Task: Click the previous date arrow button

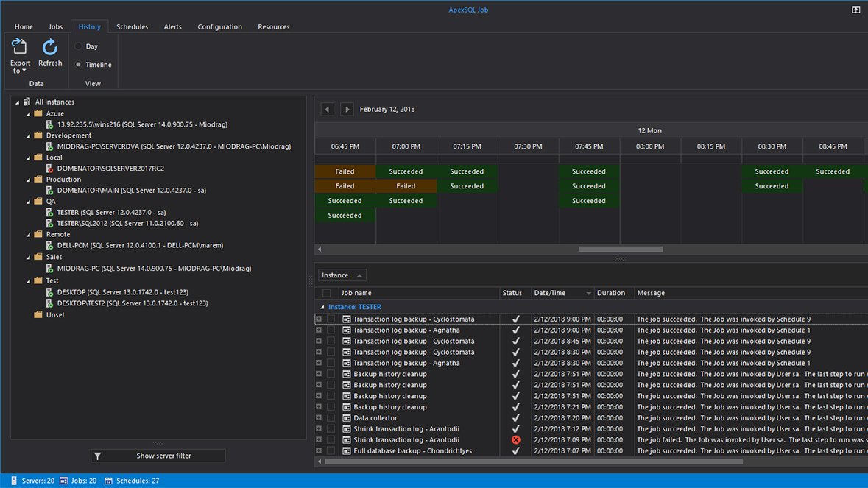Action: pyautogui.click(x=327, y=108)
